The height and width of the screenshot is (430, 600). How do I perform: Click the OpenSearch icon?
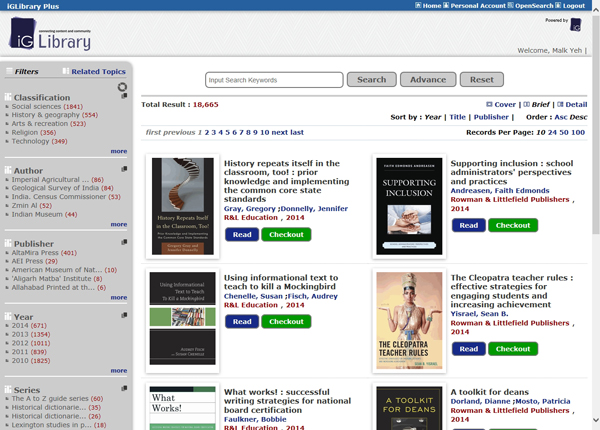[510, 5]
